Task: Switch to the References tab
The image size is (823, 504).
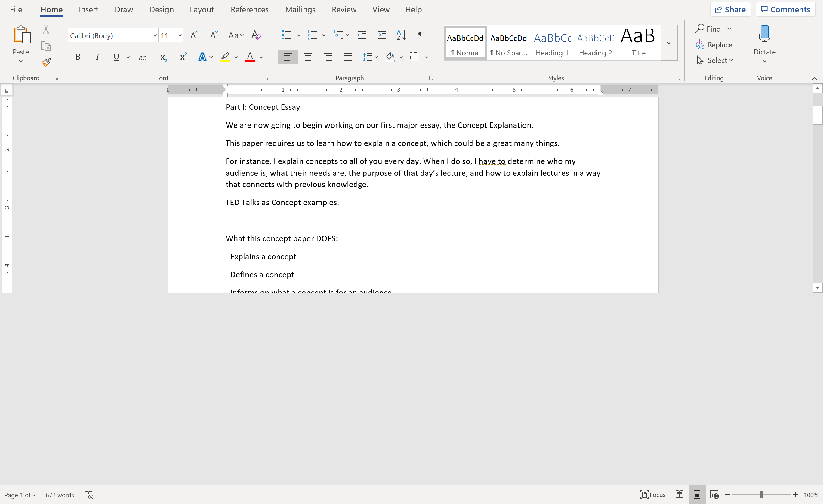Action: pos(249,9)
